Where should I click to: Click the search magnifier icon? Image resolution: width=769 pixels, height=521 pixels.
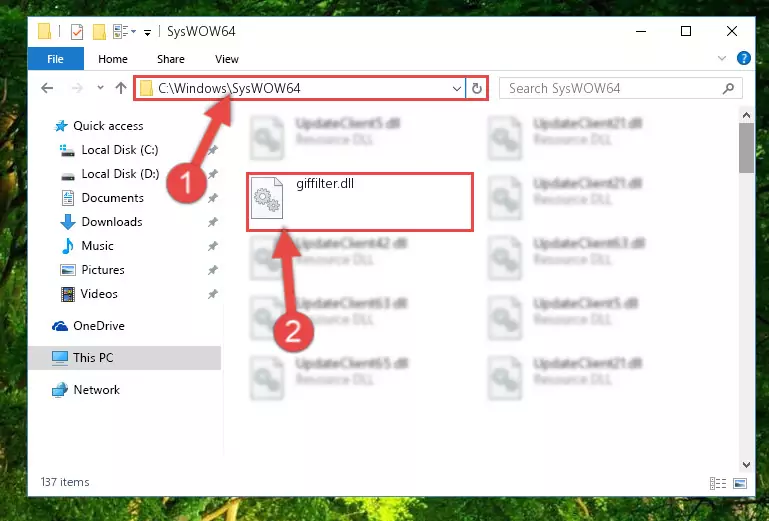pos(728,88)
